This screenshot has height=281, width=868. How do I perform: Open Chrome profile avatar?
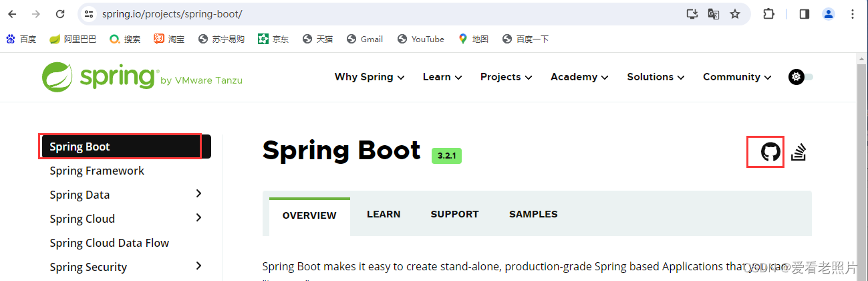(x=829, y=14)
